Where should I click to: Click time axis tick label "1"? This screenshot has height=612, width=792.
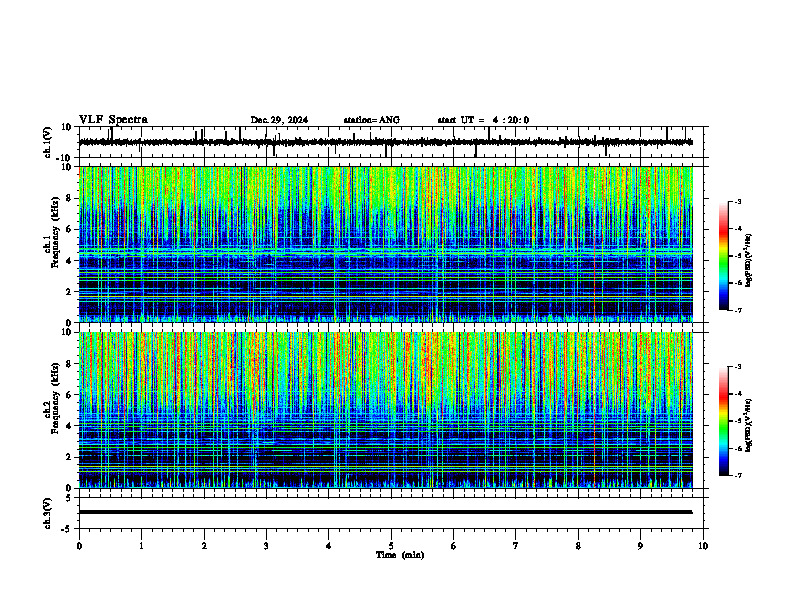[141, 546]
